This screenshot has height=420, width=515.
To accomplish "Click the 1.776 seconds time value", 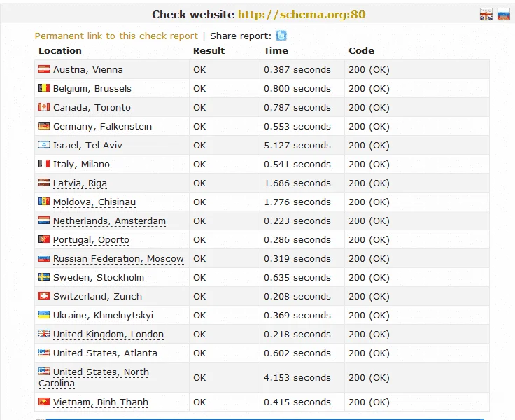I will [297, 202].
